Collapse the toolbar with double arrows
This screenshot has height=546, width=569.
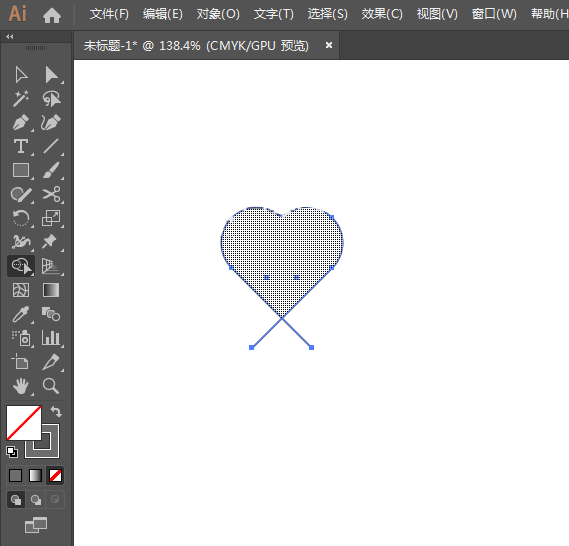click(10, 37)
